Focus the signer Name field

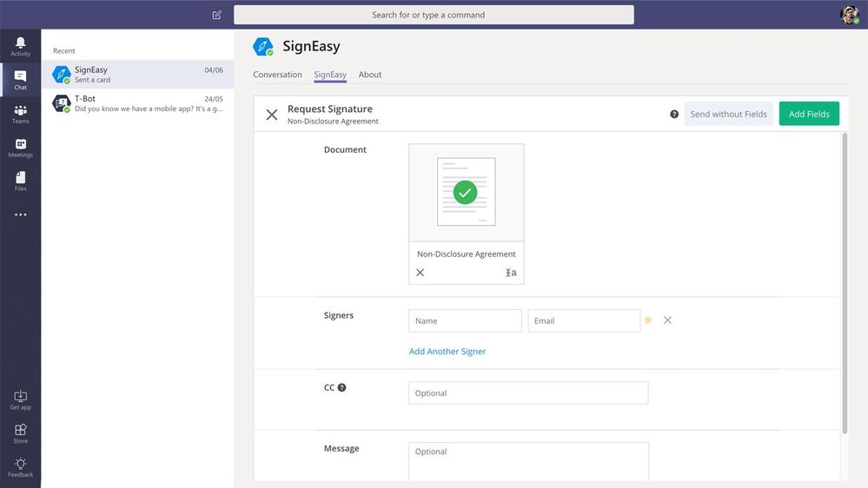coord(465,321)
